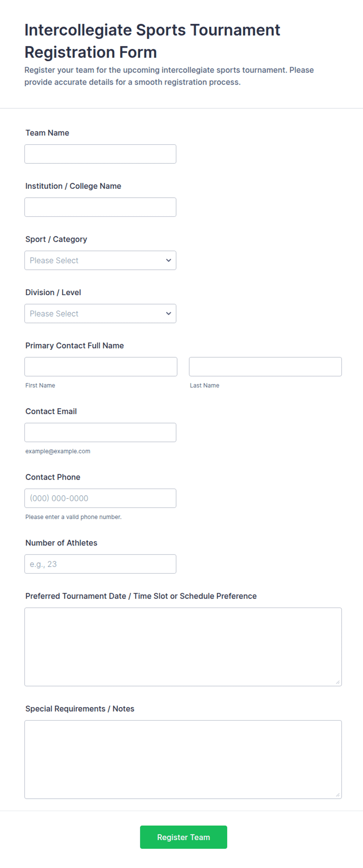Click the Team Name input field

(100, 154)
